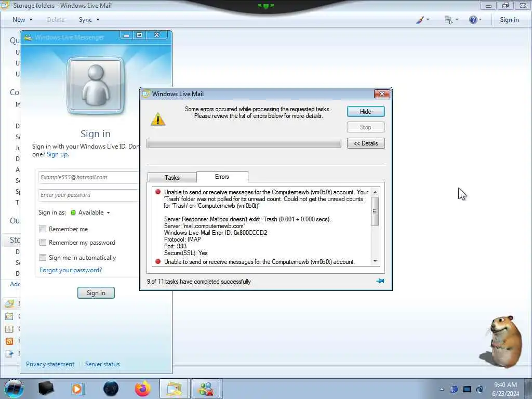Screen dimensions: 532x399
Task: Click the Windows Start orb
Action: [14, 389]
